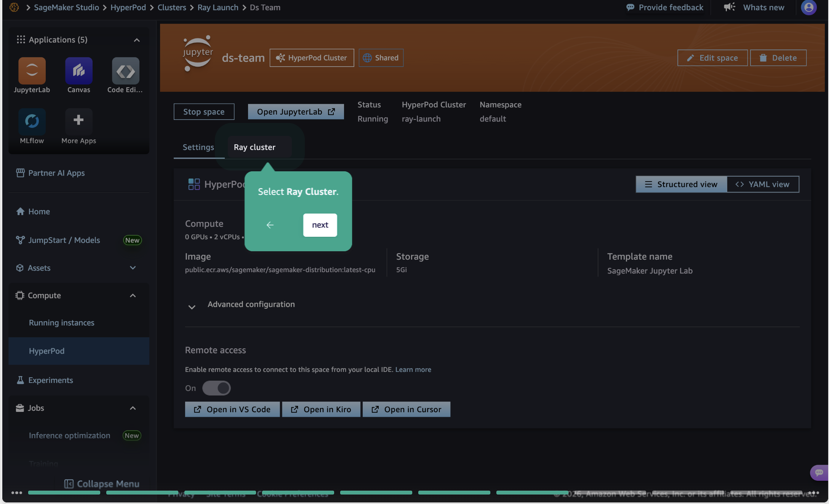
Task: Click the Collapse Menu label
Action: [108, 484]
